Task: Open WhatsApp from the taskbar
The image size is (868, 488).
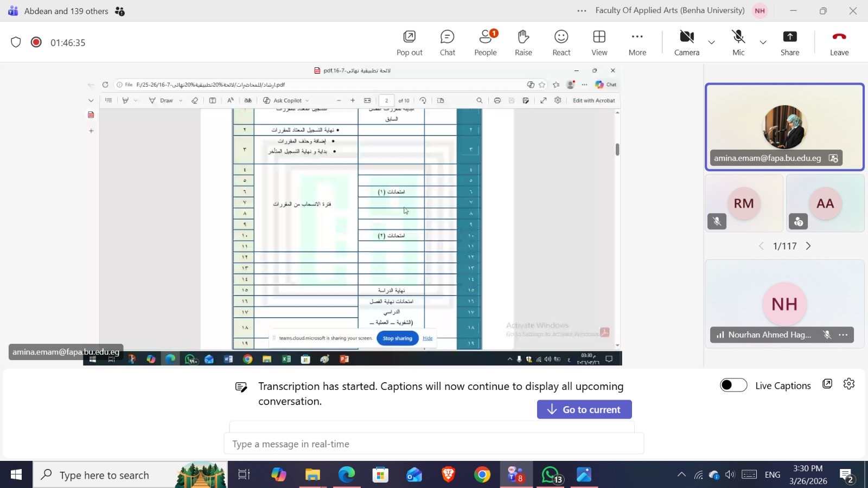Action: coord(550,476)
